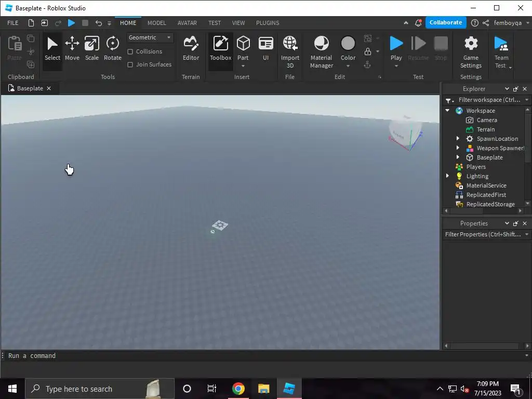Open Windows Start menu
The height and width of the screenshot is (399, 532).
tap(12, 389)
